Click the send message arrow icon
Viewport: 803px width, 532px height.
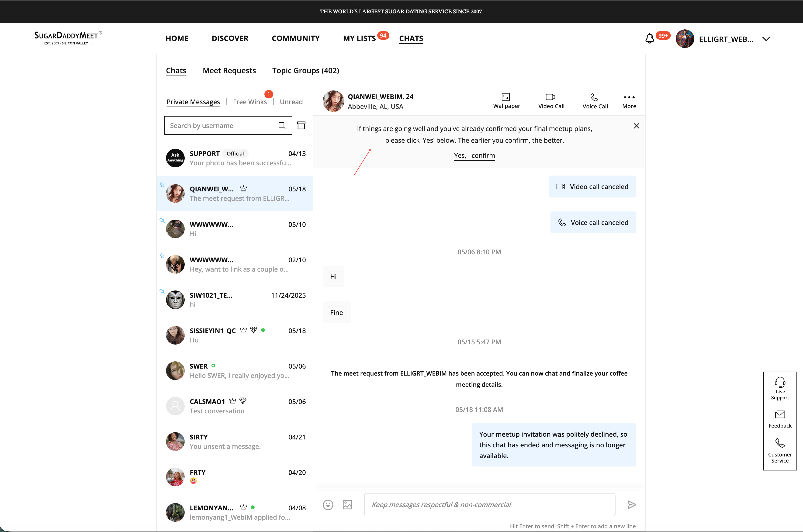point(631,505)
